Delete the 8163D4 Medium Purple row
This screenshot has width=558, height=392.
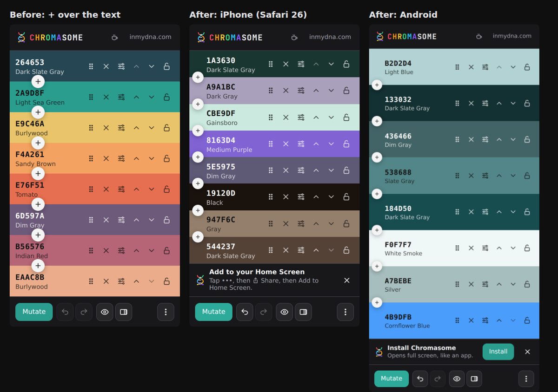(286, 144)
